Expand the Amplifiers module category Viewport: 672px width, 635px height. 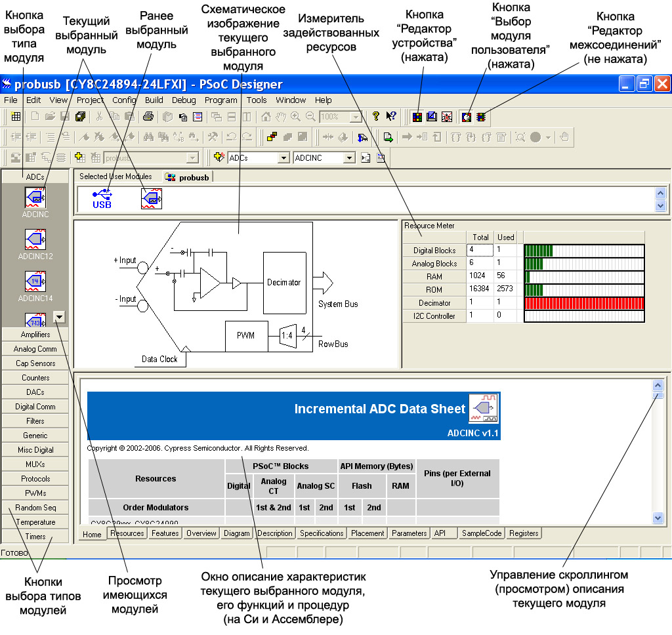[35, 334]
